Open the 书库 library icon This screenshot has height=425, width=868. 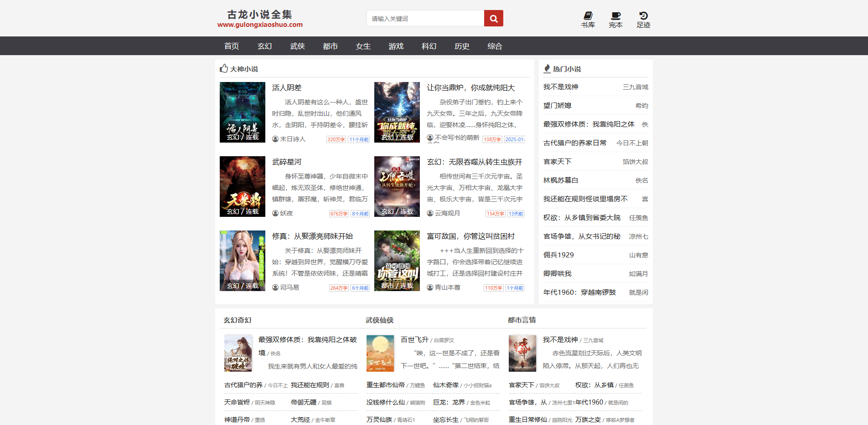[588, 20]
